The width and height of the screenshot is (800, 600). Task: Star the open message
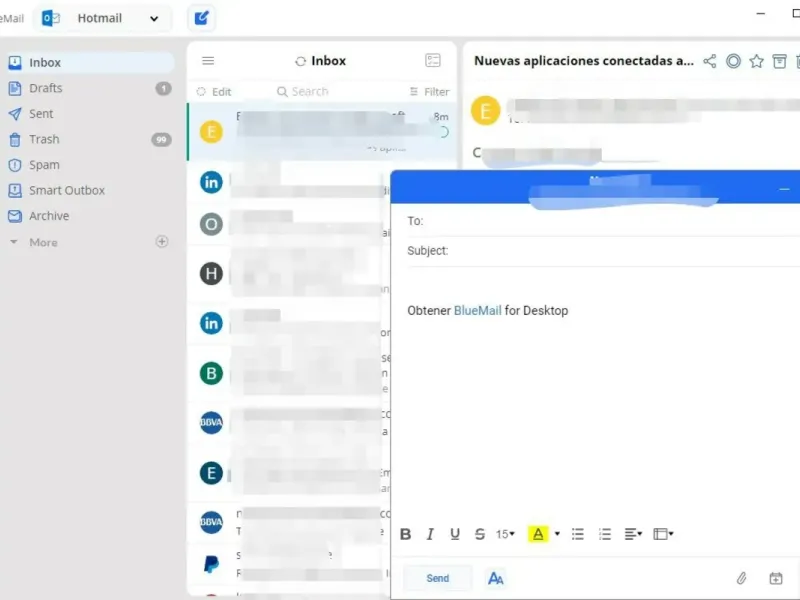coord(756,61)
